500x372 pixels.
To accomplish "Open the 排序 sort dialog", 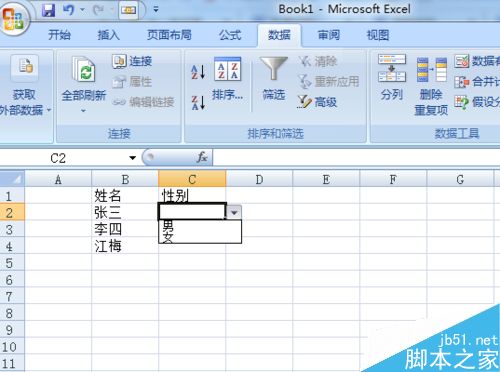I will click(x=228, y=79).
